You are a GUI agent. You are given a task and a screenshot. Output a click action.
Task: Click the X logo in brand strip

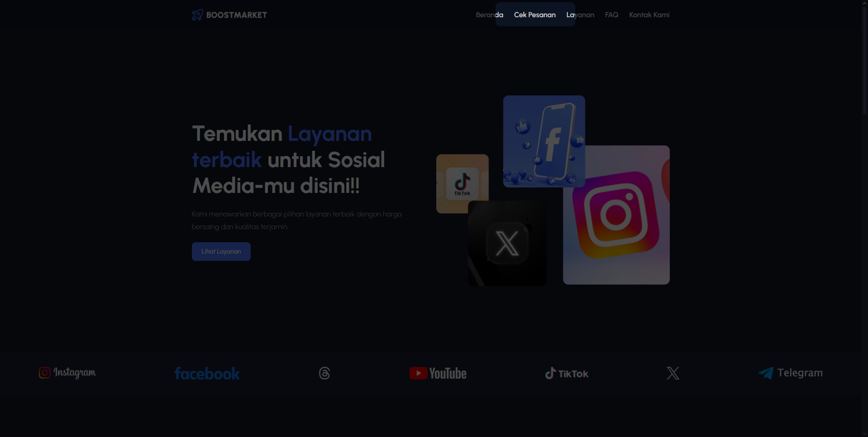tap(673, 373)
